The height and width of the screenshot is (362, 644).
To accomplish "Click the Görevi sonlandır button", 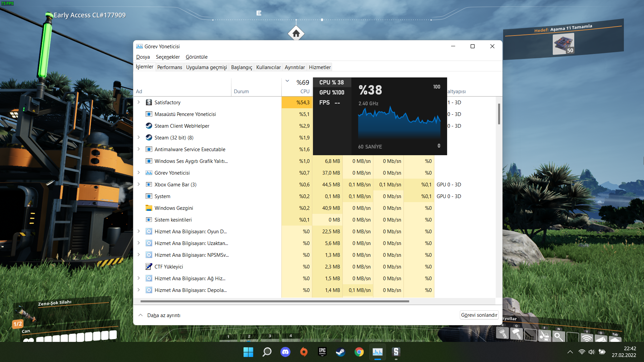I will coord(479,315).
